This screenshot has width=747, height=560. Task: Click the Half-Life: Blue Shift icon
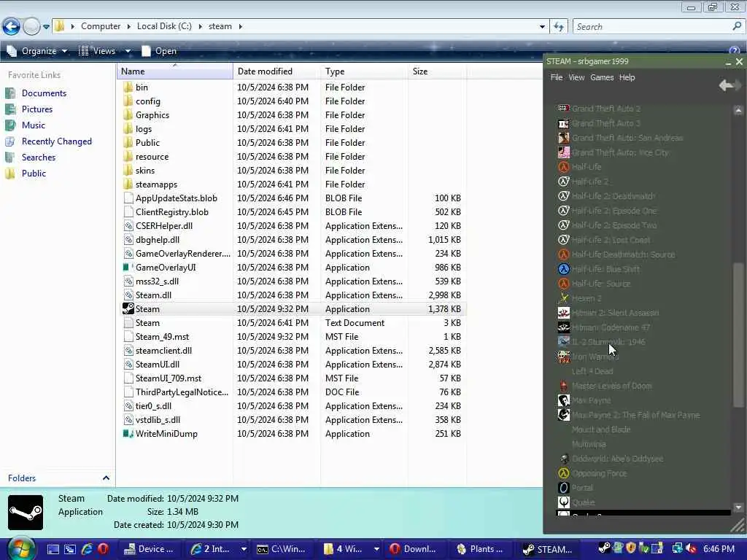tap(564, 269)
